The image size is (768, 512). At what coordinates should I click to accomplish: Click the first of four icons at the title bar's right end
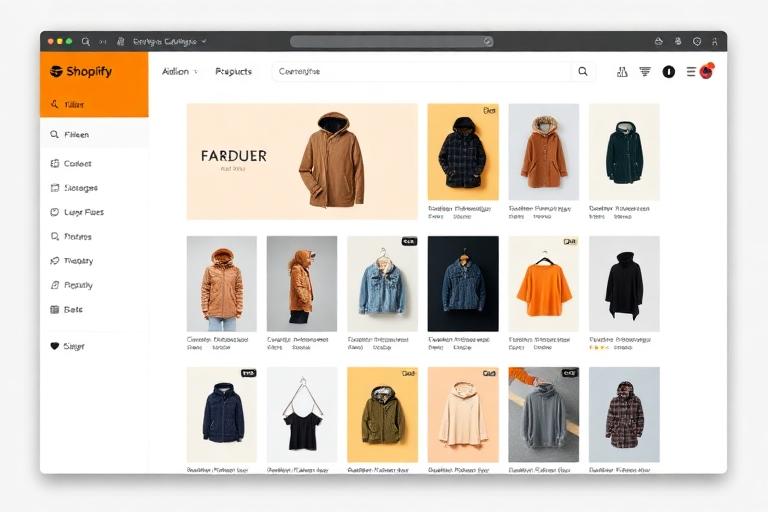click(x=659, y=42)
